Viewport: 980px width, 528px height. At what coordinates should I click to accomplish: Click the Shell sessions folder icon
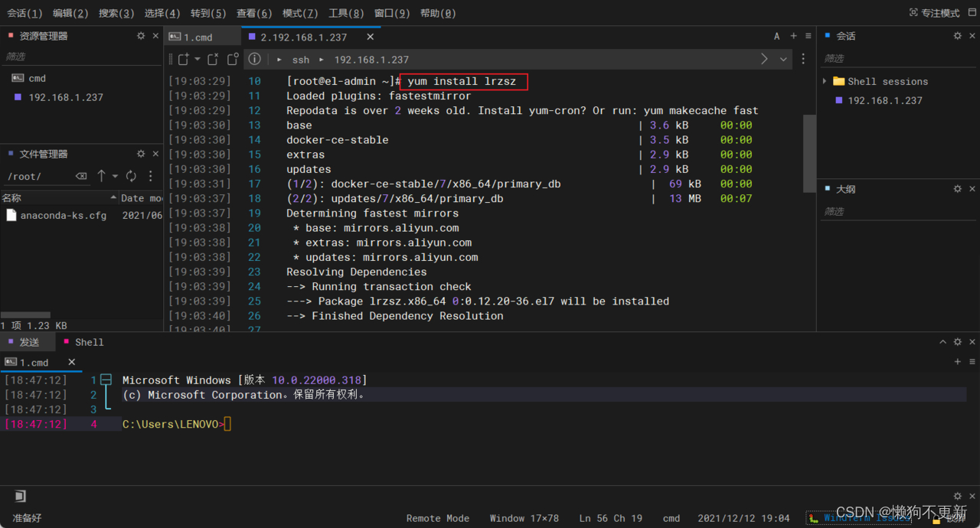(x=839, y=81)
